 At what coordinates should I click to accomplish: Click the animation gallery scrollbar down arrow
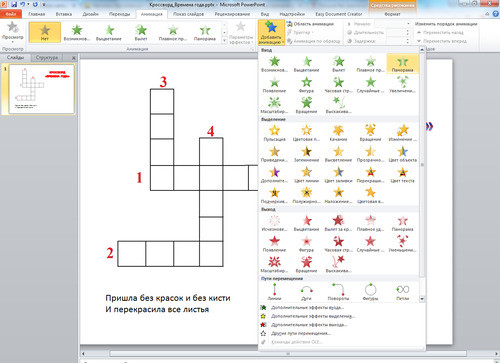422,299
